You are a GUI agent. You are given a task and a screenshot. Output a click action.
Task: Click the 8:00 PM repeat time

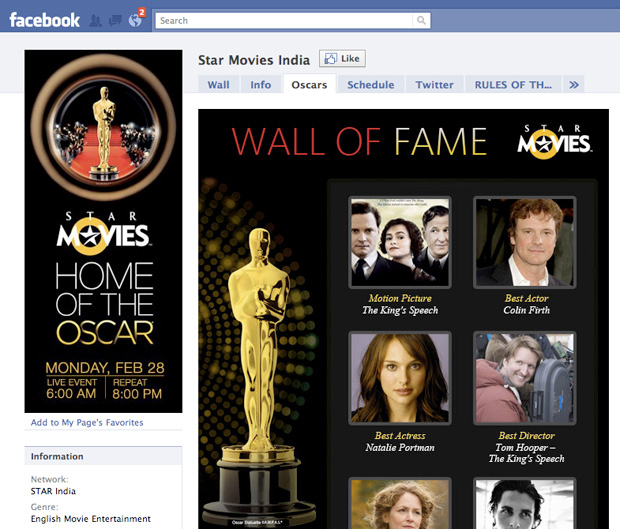(137, 393)
